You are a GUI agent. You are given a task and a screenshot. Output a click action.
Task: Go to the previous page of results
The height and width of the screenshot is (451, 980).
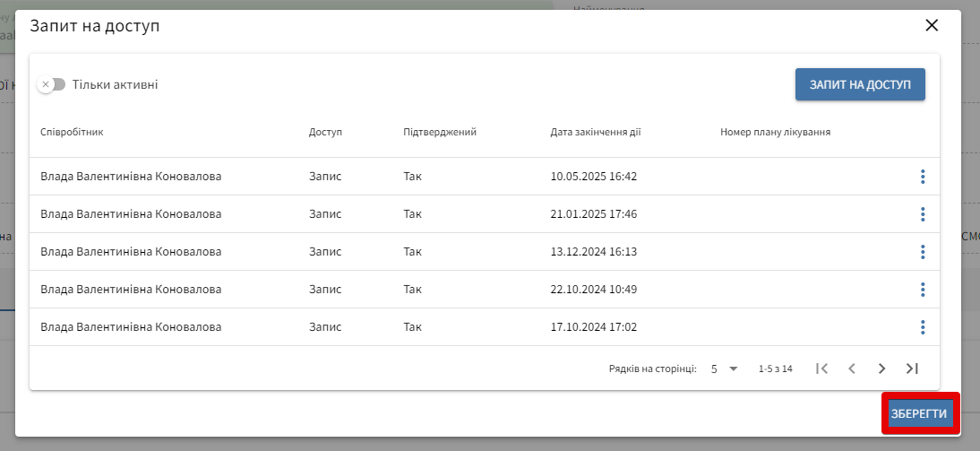point(852,369)
